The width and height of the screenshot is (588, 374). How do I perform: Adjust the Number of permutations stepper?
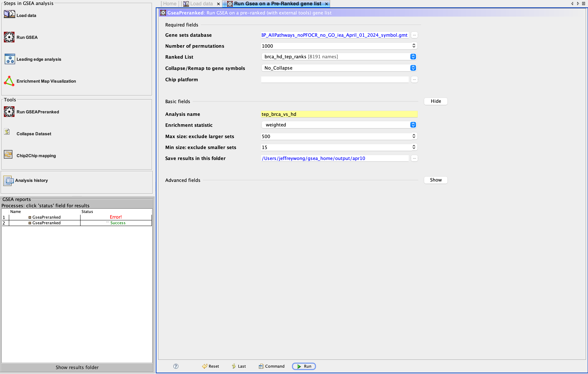[414, 46]
